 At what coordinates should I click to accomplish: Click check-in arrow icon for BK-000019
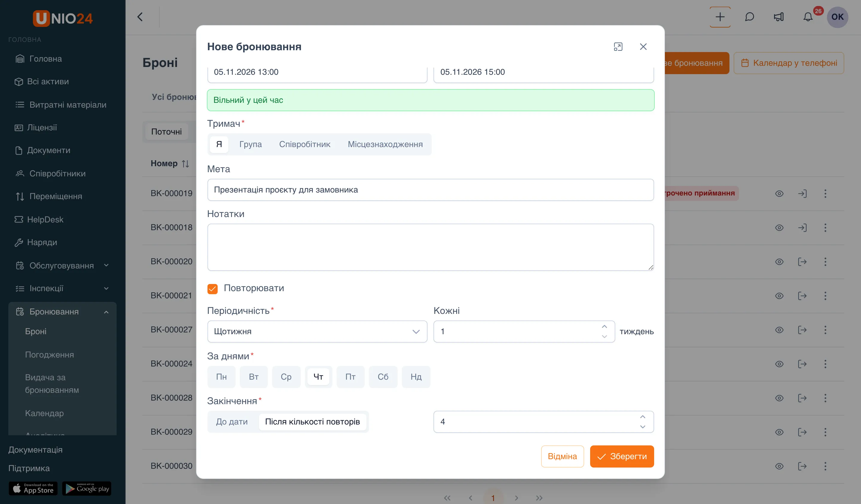coord(802,193)
